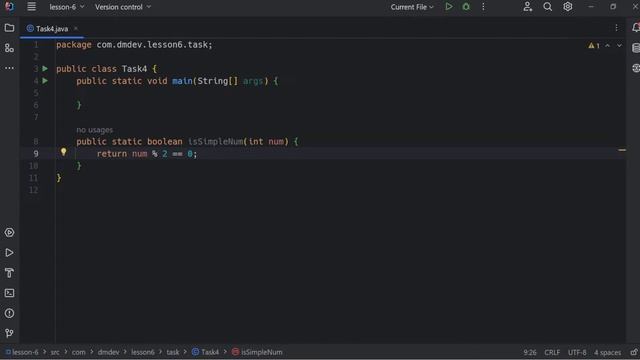
Task: Start debugging with the bug icon
Action: [x=466, y=7]
